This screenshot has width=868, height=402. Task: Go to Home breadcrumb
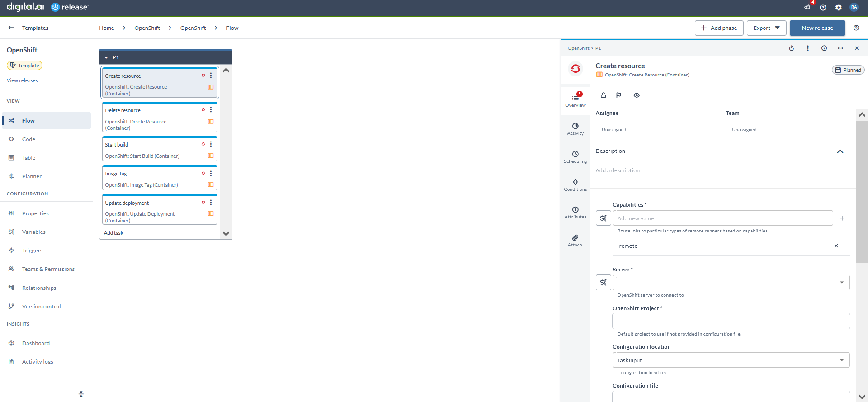pyautogui.click(x=107, y=28)
